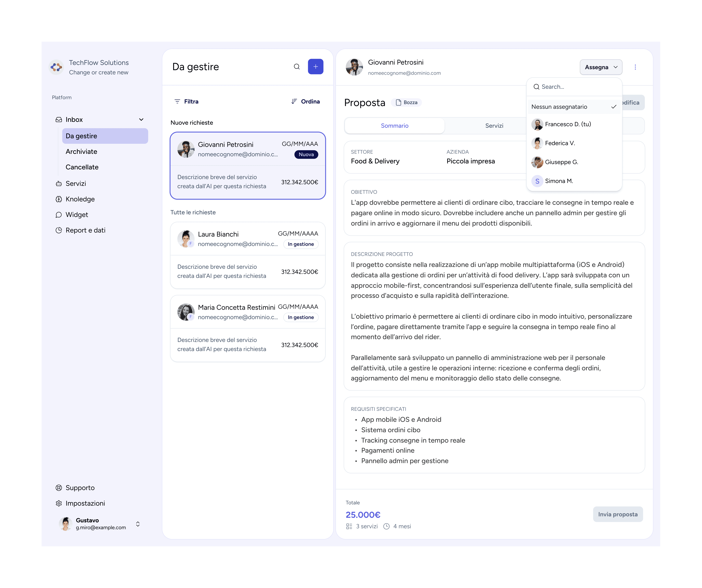The height and width of the screenshot is (588, 702).
Task: Open Supporto help page
Action: (x=80, y=488)
